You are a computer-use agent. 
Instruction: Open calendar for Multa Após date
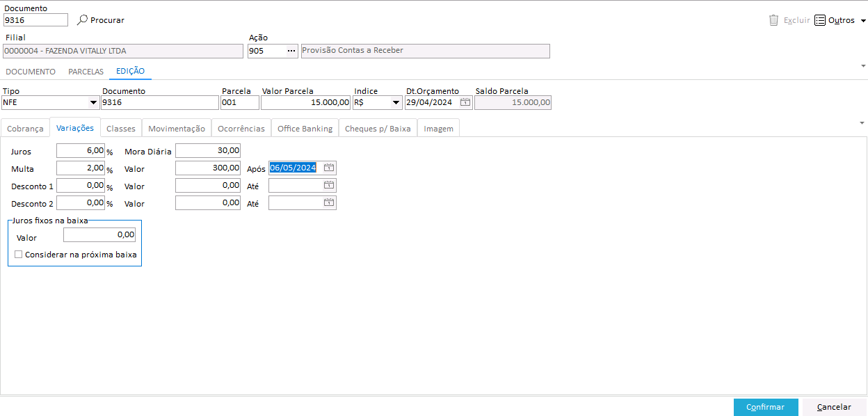(x=329, y=168)
